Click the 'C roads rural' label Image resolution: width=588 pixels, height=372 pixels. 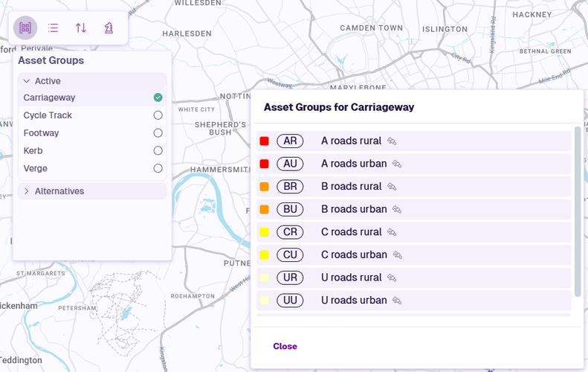click(351, 232)
